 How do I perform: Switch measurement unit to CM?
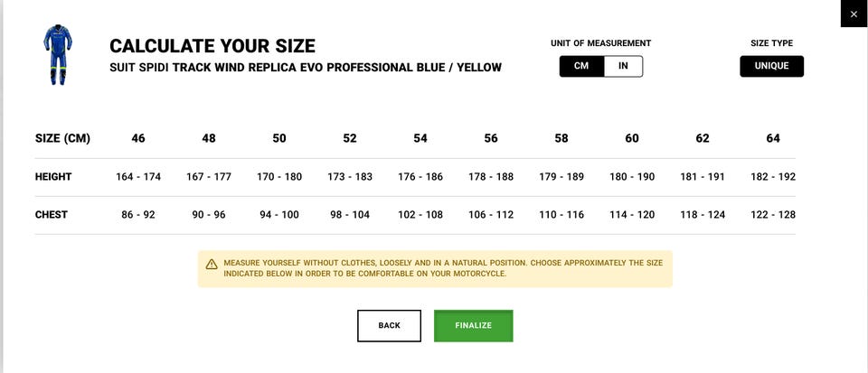tap(581, 66)
